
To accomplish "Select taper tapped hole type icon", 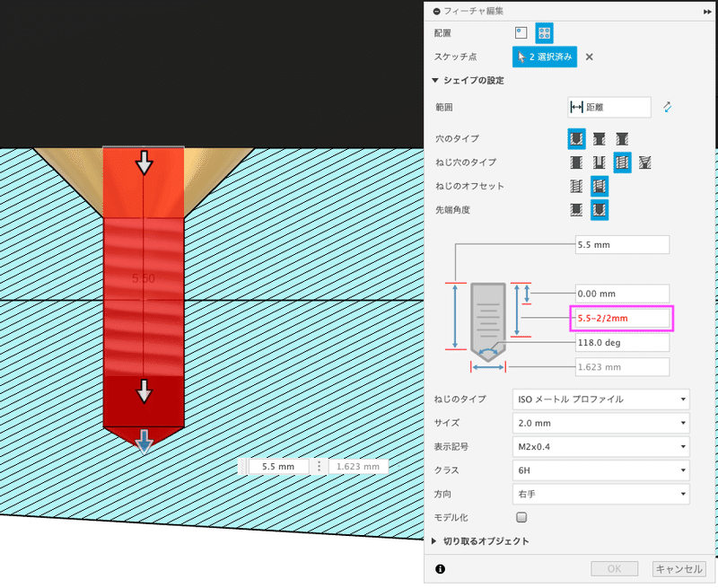I will [x=645, y=162].
